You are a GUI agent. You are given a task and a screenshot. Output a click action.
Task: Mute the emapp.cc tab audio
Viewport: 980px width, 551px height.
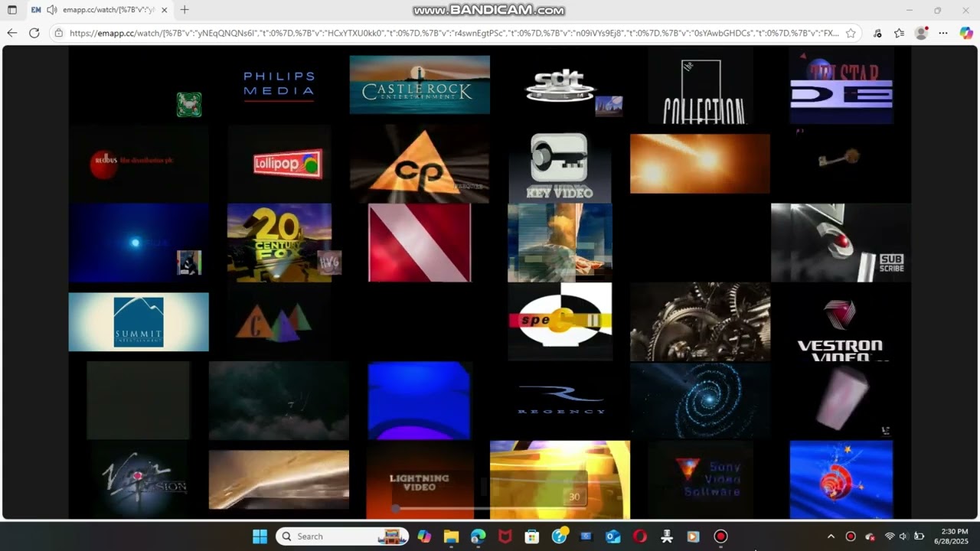52,10
